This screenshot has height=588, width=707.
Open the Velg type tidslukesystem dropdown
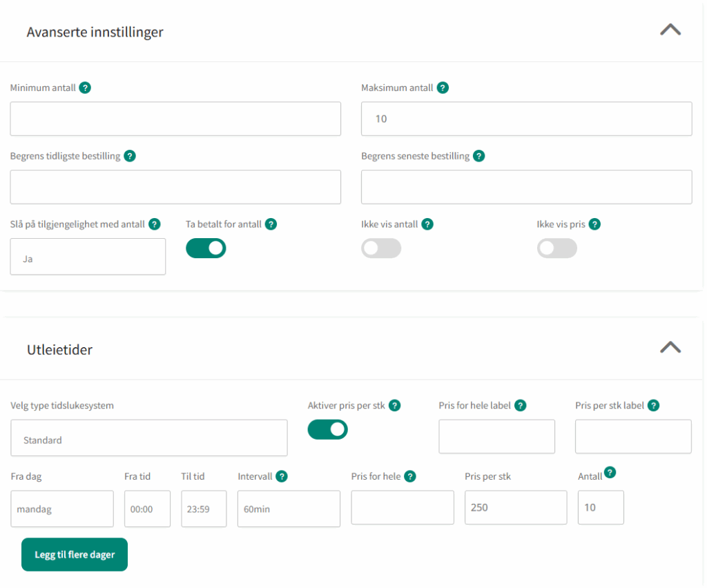[149, 438]
